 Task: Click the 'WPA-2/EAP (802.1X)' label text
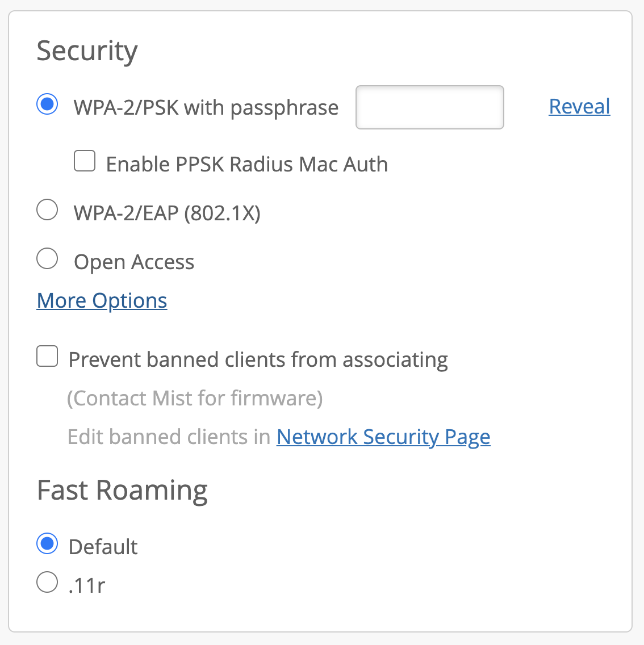(x=167, y=213)
